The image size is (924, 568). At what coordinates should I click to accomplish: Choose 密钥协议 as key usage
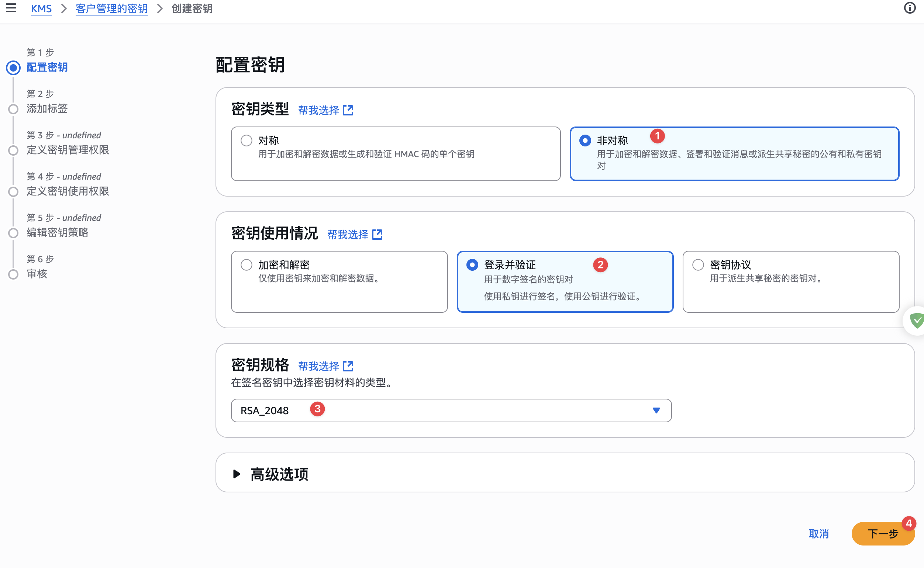698,264
